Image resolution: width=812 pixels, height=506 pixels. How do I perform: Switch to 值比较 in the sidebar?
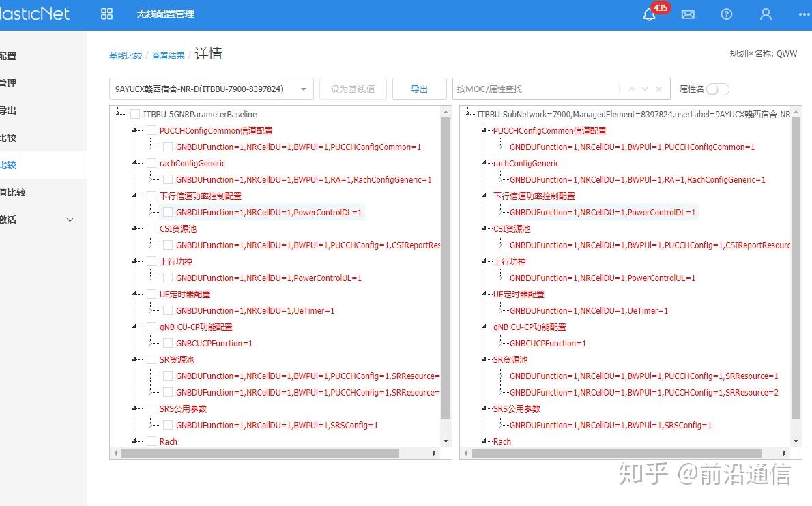(x=14, y=192)
